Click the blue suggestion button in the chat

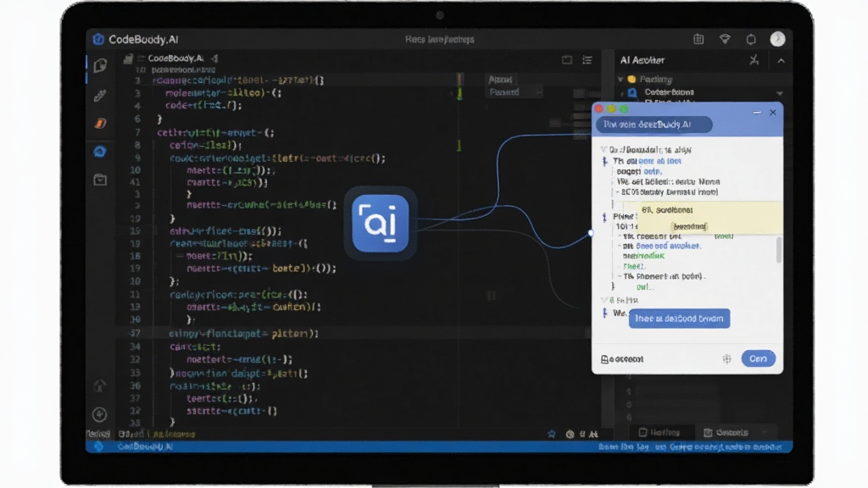click(x=679, y=319)
